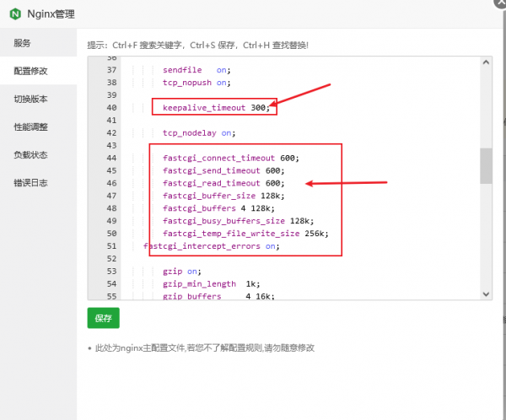Screen dimensions: 506x420
Task: Select the 配置修改 sidebar tab
Action: [x=39, y=71]
